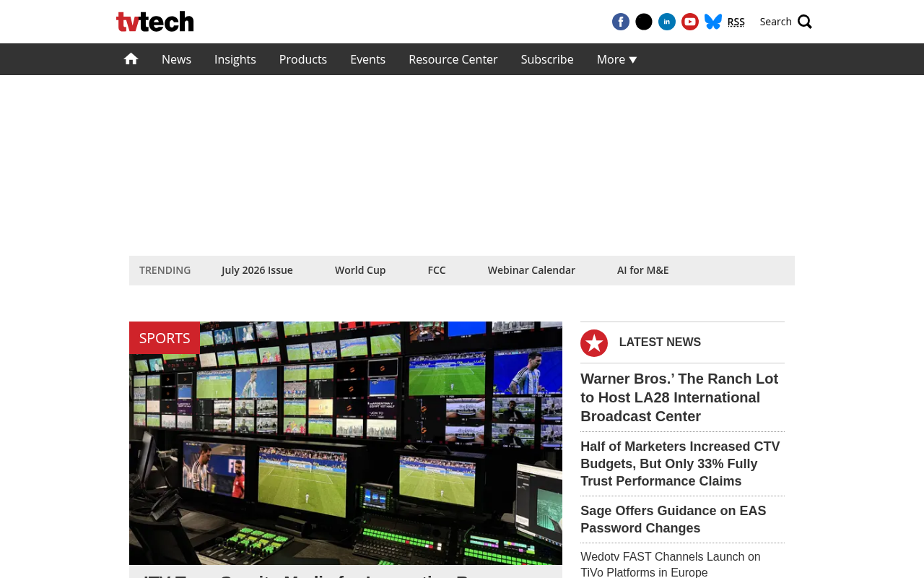Viewport: 924px width, 578px height.
Task: Go to the home icon in navbar
Action: pos(131,59)
